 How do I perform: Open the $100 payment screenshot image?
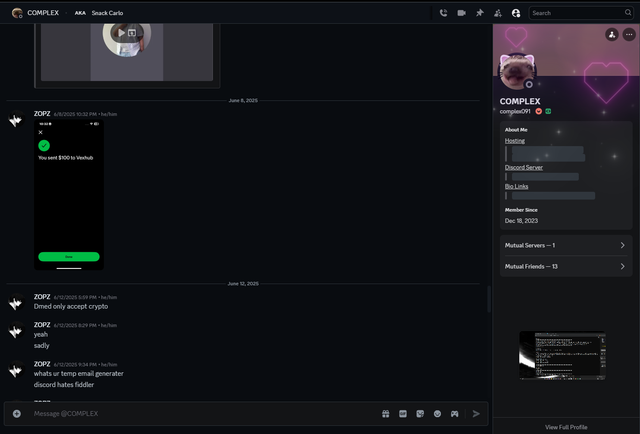(x=69, y=195)
